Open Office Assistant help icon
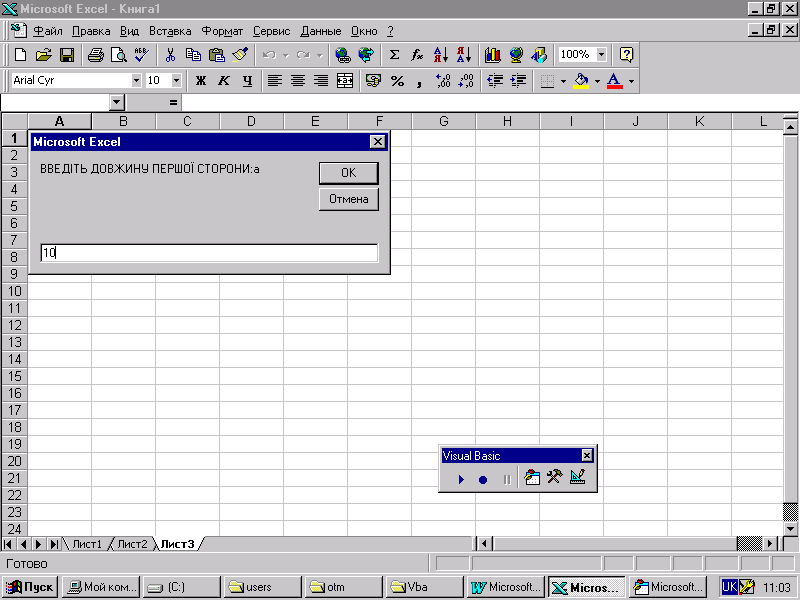Screen dimensions: 800x600 point(627,55)
